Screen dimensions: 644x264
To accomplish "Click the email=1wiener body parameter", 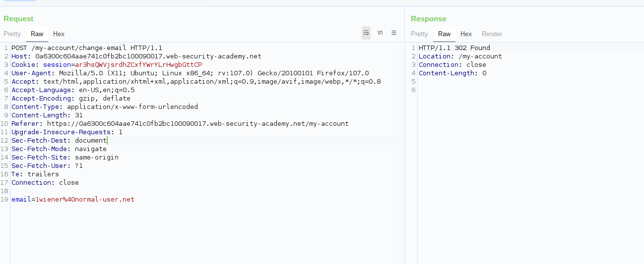I will point(73,199).
